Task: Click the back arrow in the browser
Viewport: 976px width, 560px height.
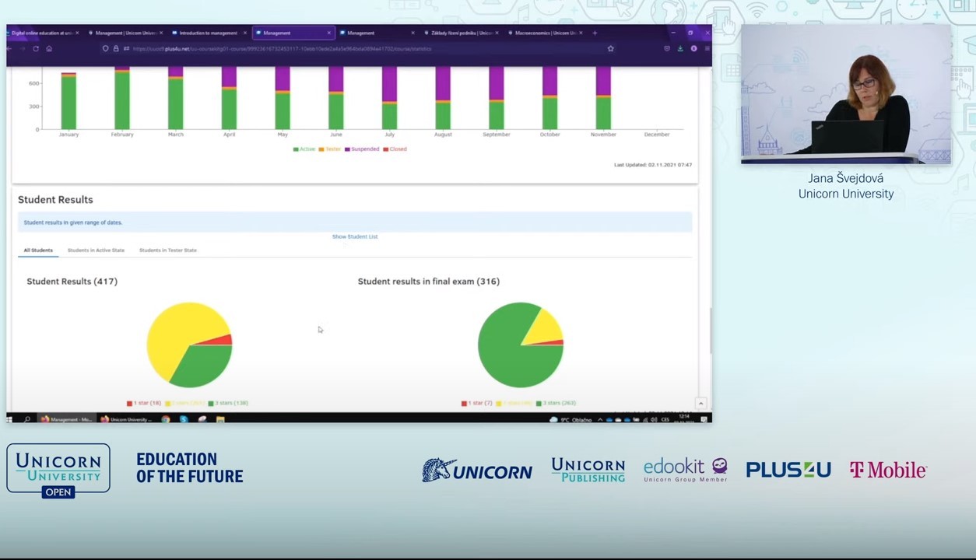Action: pos(9,49)
